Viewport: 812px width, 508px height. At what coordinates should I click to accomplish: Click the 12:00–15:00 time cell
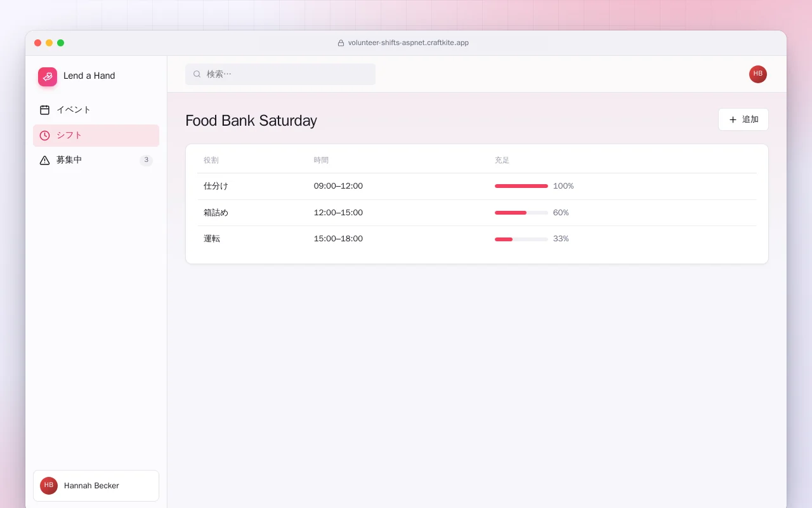click(x=338, y=213)
